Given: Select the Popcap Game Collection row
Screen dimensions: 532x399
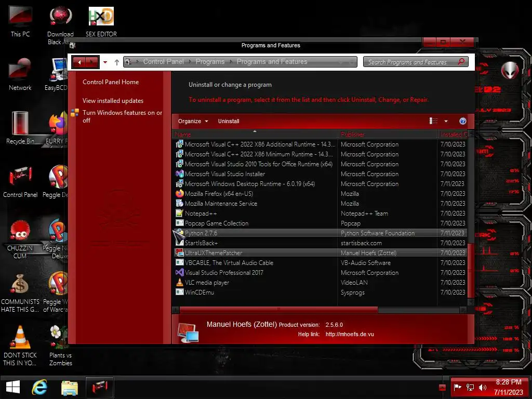Looking at the screenshot, I should (320, 223).
